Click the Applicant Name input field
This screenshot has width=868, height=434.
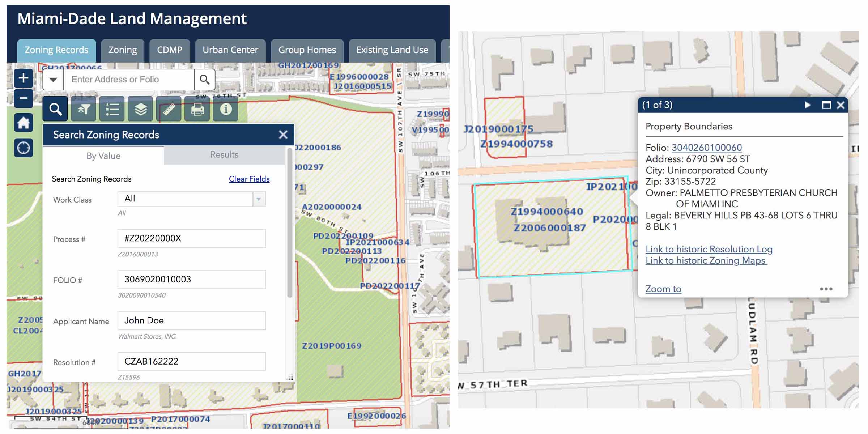[x=192, y=320]
